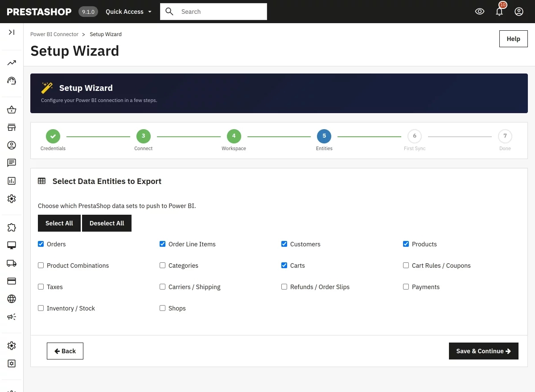Screen dimensions: 535x392
Task: Uncheck the Products checkbox
Action: (406, 244)
